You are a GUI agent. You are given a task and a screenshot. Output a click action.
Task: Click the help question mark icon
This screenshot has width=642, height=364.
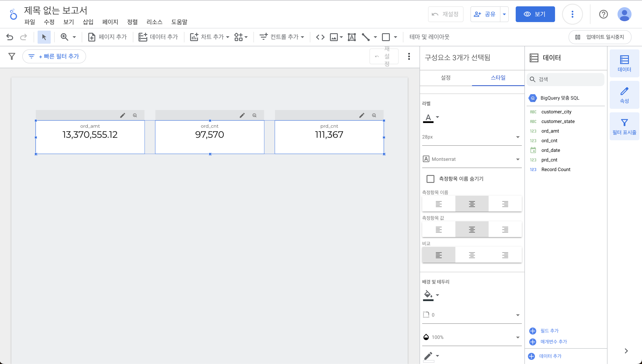point(603,14)
